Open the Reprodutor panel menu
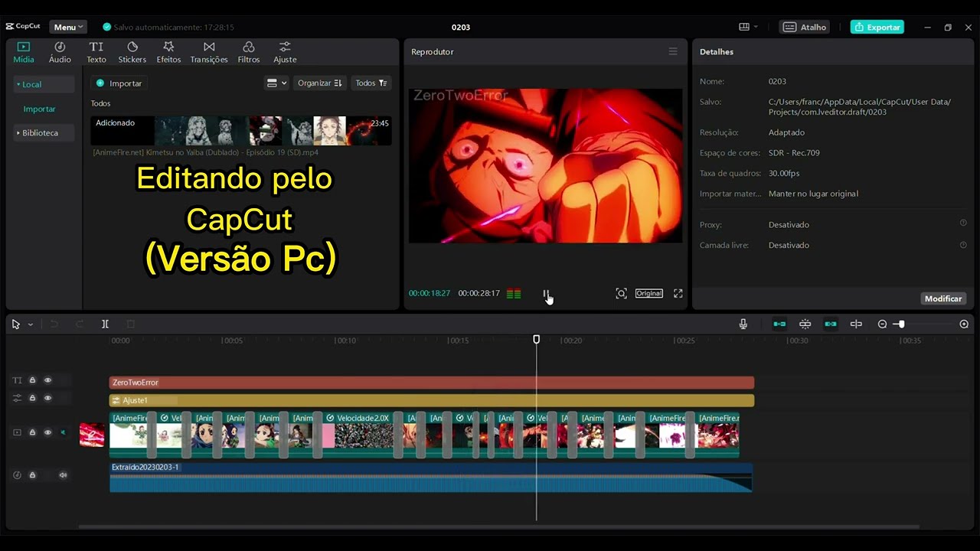 [x=673, y=51]
